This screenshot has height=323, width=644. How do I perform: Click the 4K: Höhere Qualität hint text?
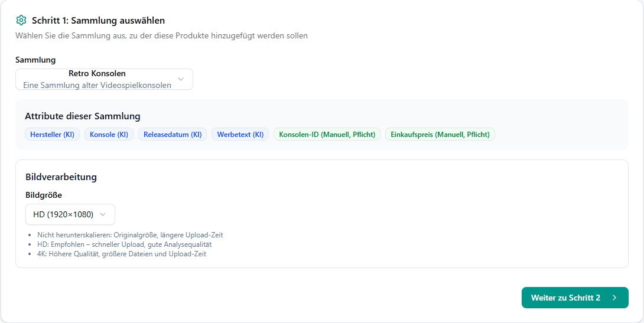[x=121, y=254]
